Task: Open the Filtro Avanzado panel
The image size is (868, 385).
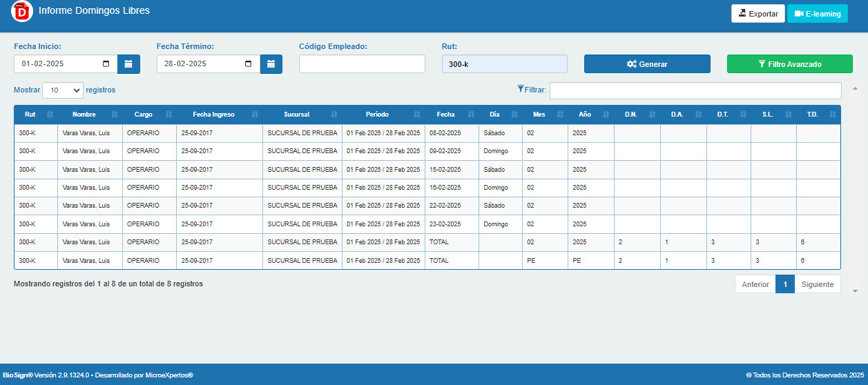Action: 790,64
